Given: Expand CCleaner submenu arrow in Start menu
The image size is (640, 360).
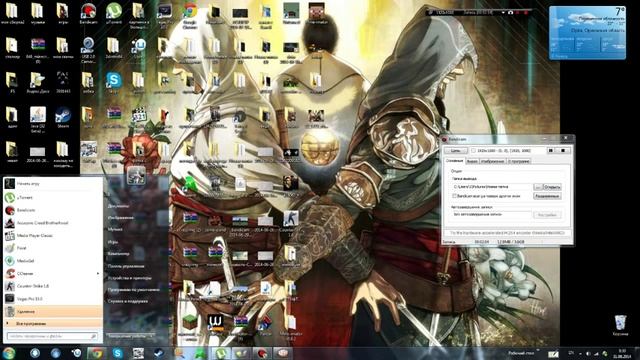Looking at the screenshot, I should pyautogui.click(x=98, y=273).
